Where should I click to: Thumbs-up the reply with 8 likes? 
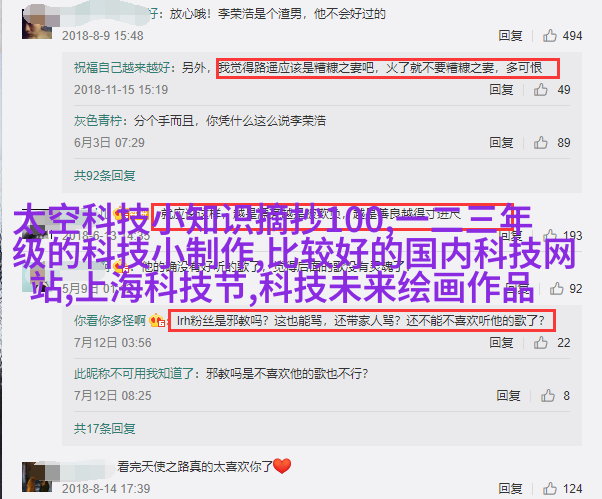point(547,395)
